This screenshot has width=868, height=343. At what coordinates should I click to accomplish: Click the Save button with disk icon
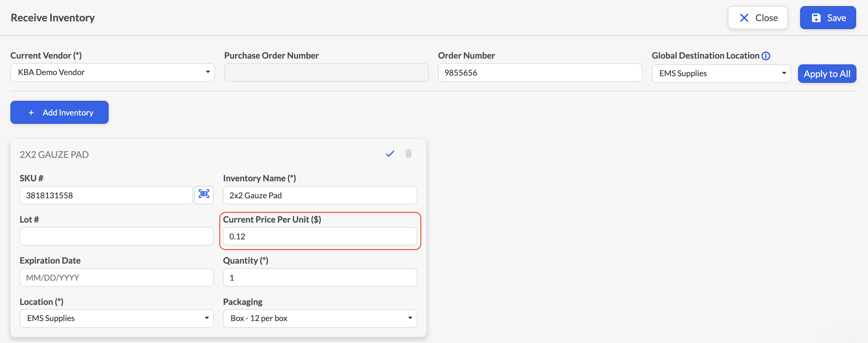[x=828, y=18]
